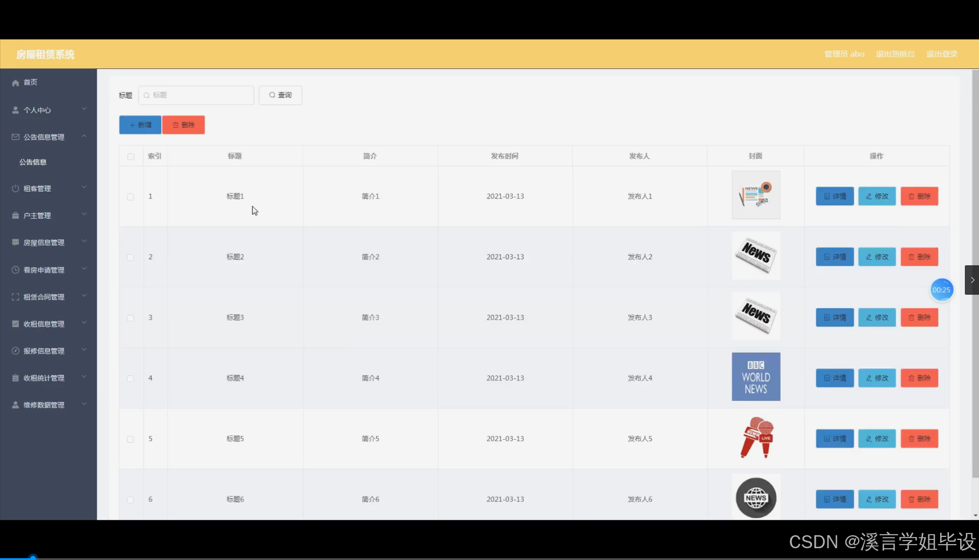The image size is (979, 560).
Task: Open the 户主管理 menu label
Action: 37,216
